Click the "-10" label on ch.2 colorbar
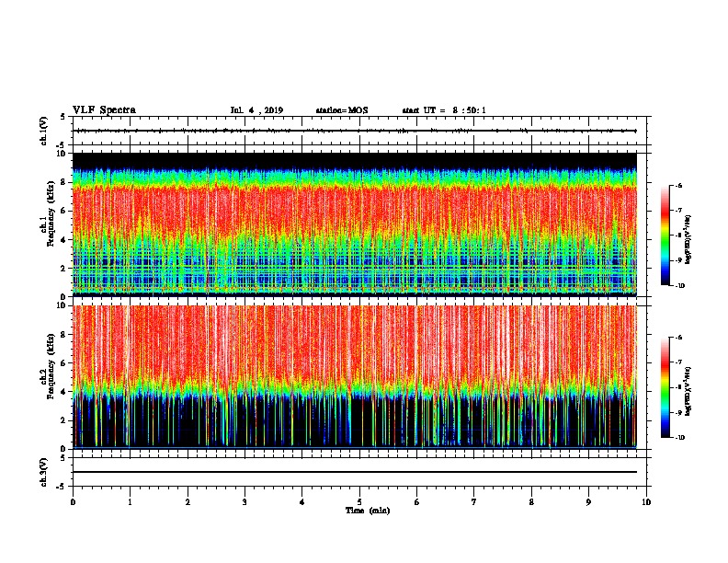Viewport: 728px width, 563px height. tap(680, 438)
